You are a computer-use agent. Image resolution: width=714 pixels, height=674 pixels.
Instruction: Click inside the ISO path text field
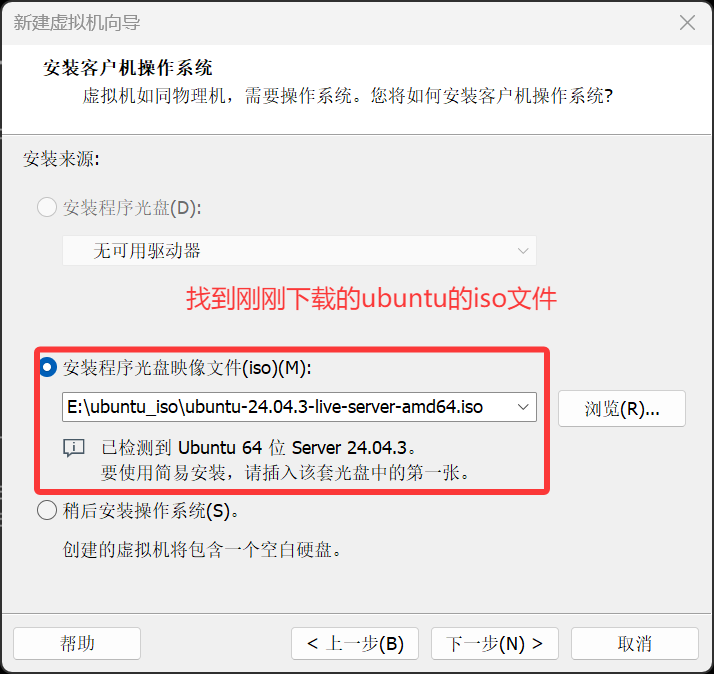coord(287,407)
